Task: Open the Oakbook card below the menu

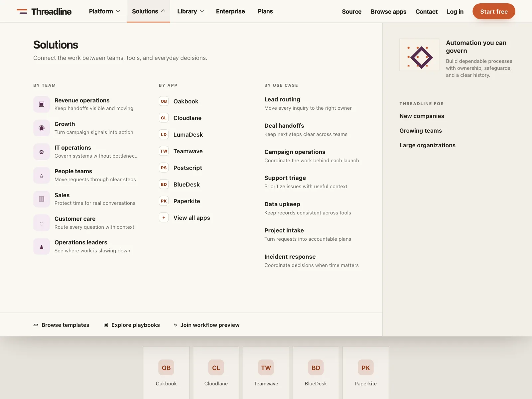Action: point(166,373)
